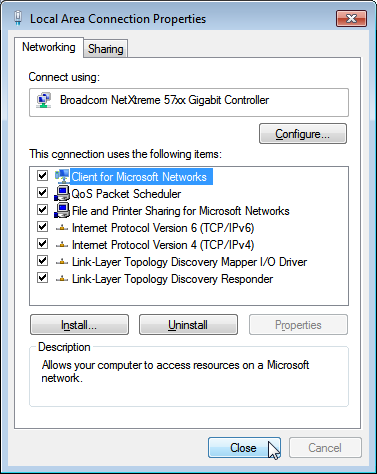Click the Close button at bottom
This screenshot has width=377, height=474.
point(244,448)
